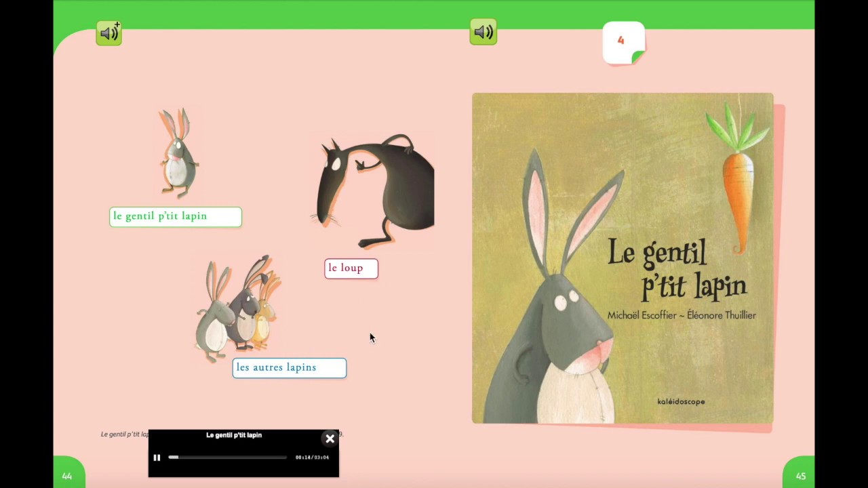
Task: Click the small rabbit illustration
Action: pyautogui.click(x=178, y=152)
